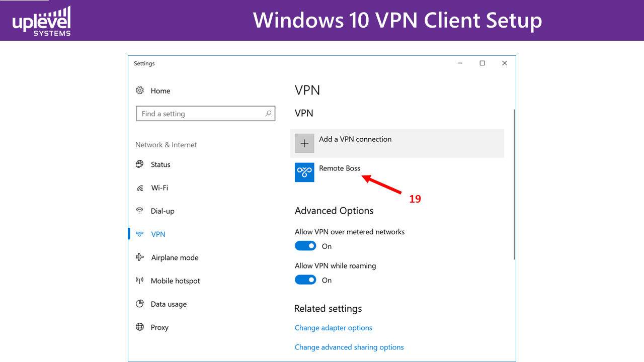This screenshot has width=644, height=362.
Task: Open the Dial-up section
Action: tap(163, 211)
